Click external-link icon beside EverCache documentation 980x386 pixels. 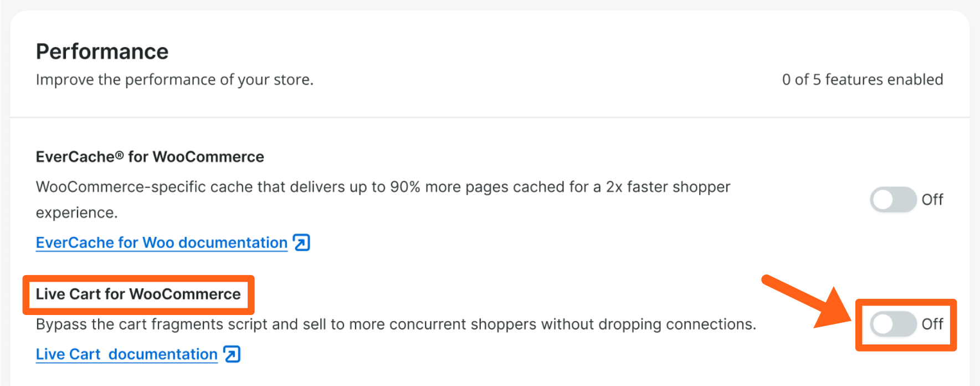click(301, 243)
